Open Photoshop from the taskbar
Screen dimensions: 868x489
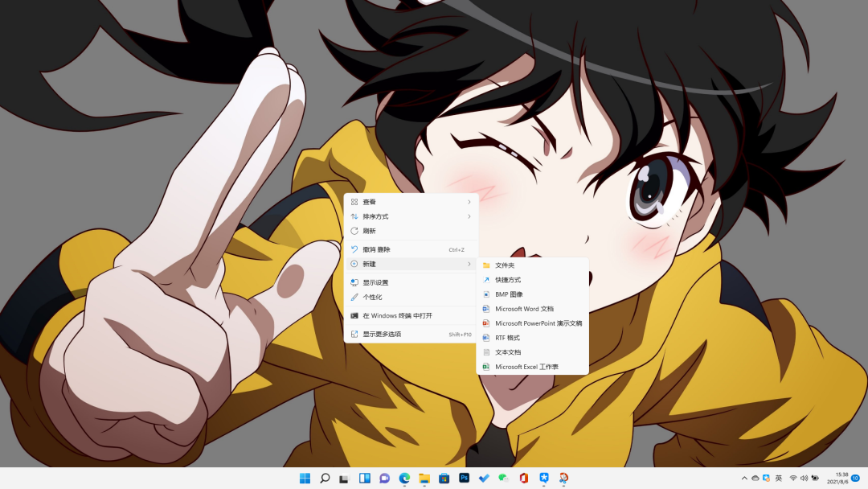(x=464, y=479)
